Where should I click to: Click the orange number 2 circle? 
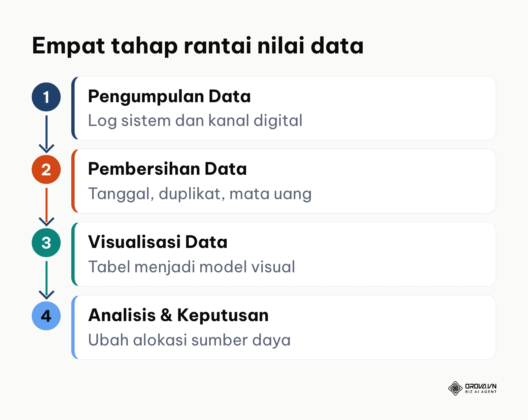(46, 169)
